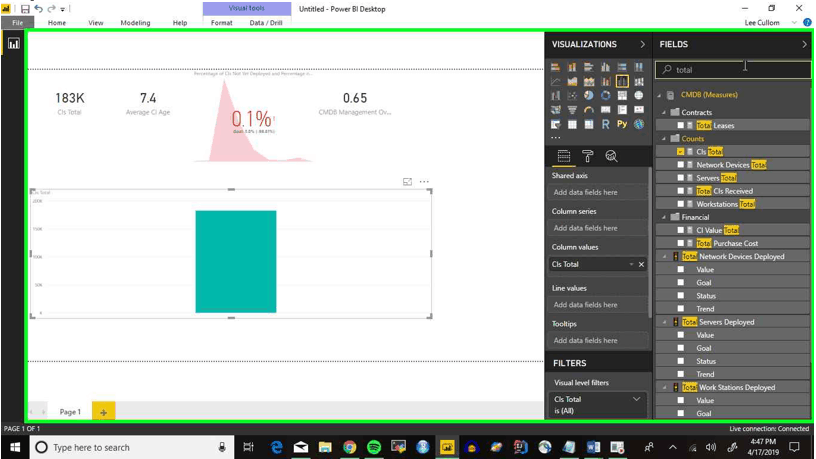
Task: Choose the matrix visual
Action: 589,124
